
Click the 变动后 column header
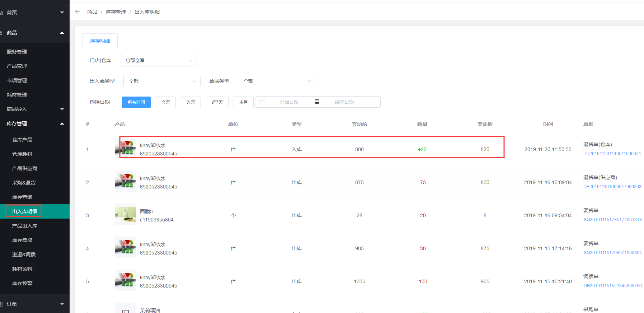(x=485, y=124)
